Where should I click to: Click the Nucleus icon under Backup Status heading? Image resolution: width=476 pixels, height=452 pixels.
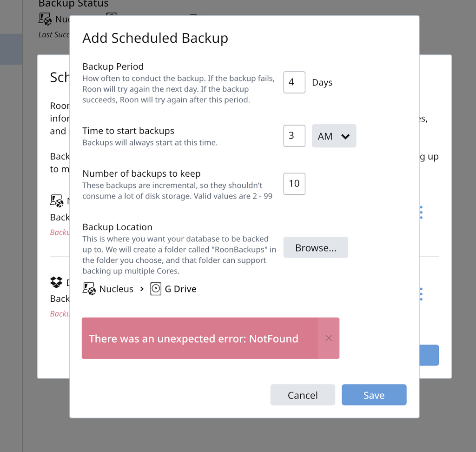tap(45, 19)
